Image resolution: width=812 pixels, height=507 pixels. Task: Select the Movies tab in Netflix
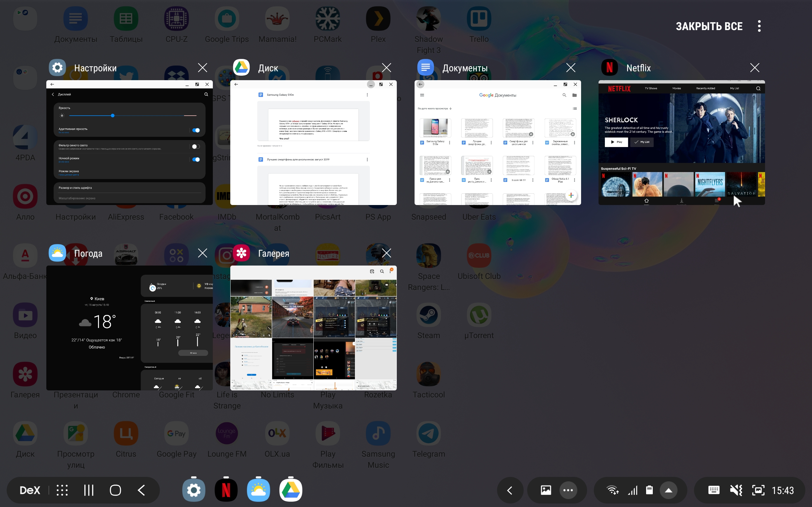pyautogui.click(x=677, y=88)
